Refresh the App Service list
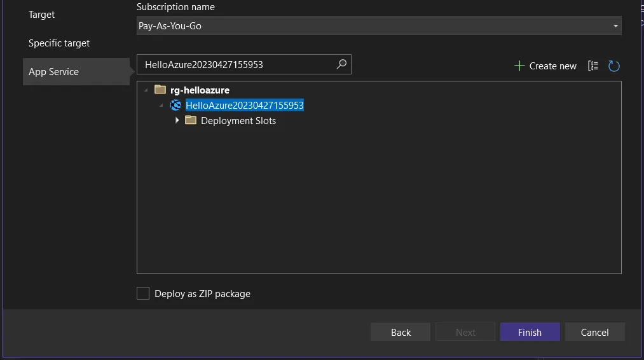 click(x=613, y=66)
